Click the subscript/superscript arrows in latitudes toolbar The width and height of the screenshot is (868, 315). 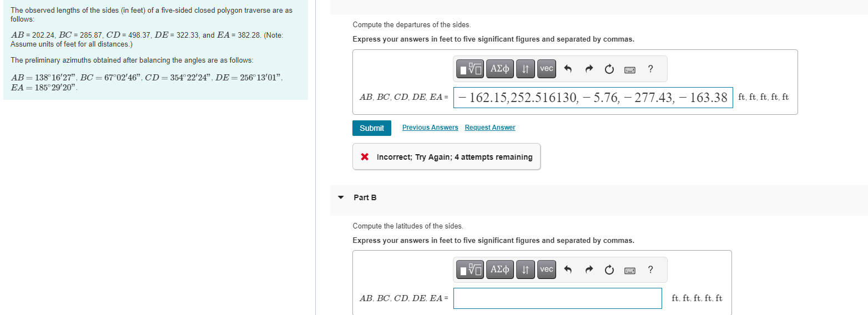(525, 270)
